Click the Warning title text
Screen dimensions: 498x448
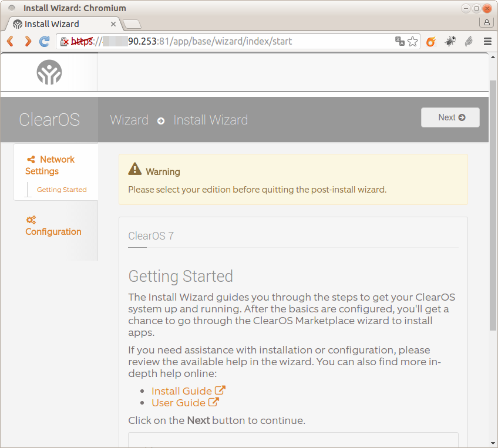coord(163,172)
